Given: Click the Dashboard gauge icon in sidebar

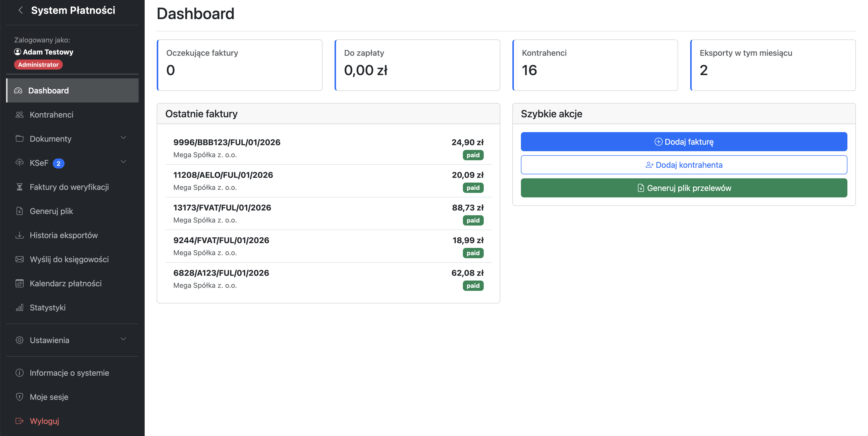Looking at the screenshot, I should point(18,90).
